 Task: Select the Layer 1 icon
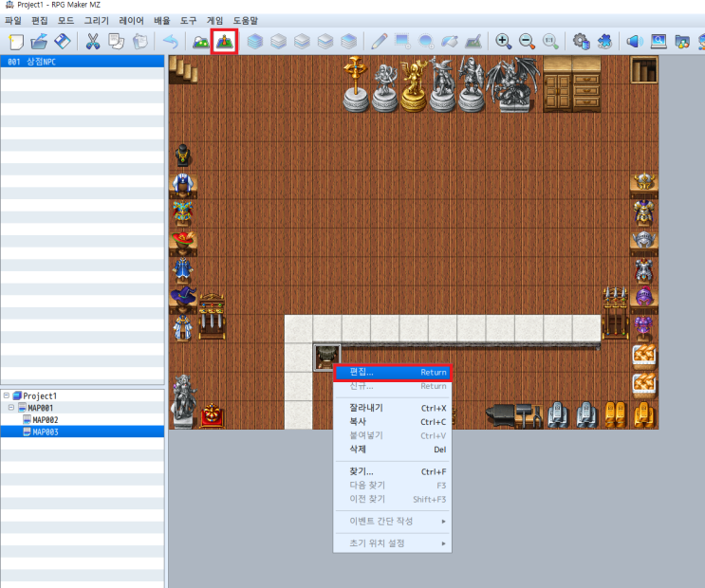[278, 42]
